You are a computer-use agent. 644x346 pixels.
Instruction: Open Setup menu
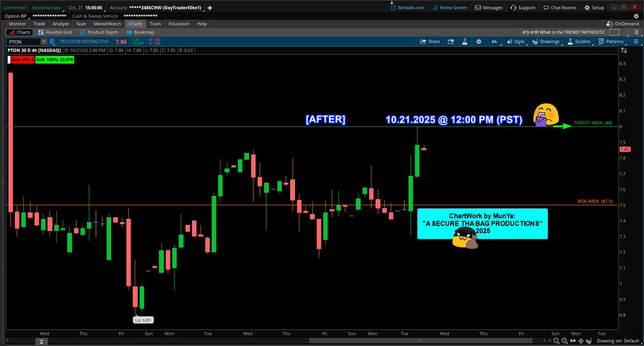pyautogui.click(x=594, y=8)
